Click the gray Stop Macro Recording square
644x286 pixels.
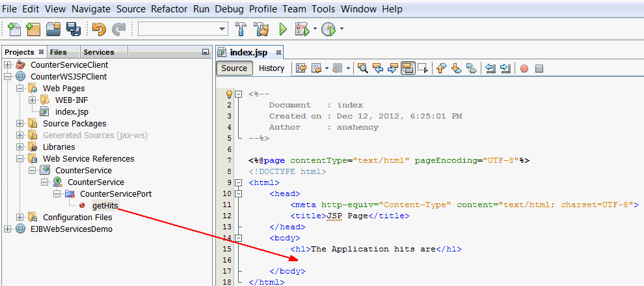539,68
